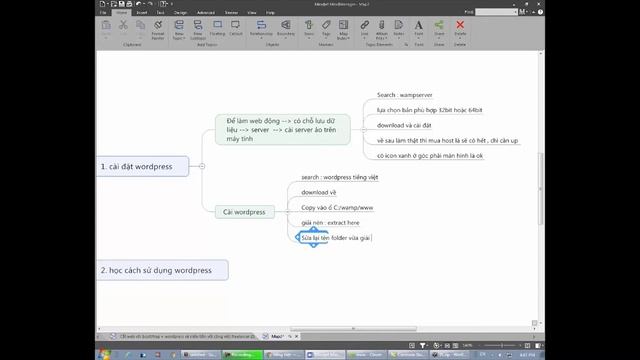Switch to the Task ribbon tab

click(160, 13)
